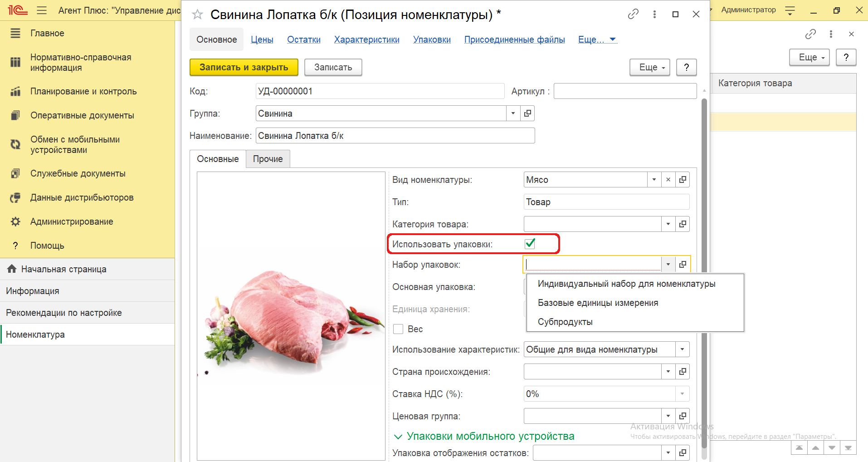This screenshot has width=868, height=462.
Task: Uncheck Использовать упаковки checkbox
Action: [x=530, y=244]
